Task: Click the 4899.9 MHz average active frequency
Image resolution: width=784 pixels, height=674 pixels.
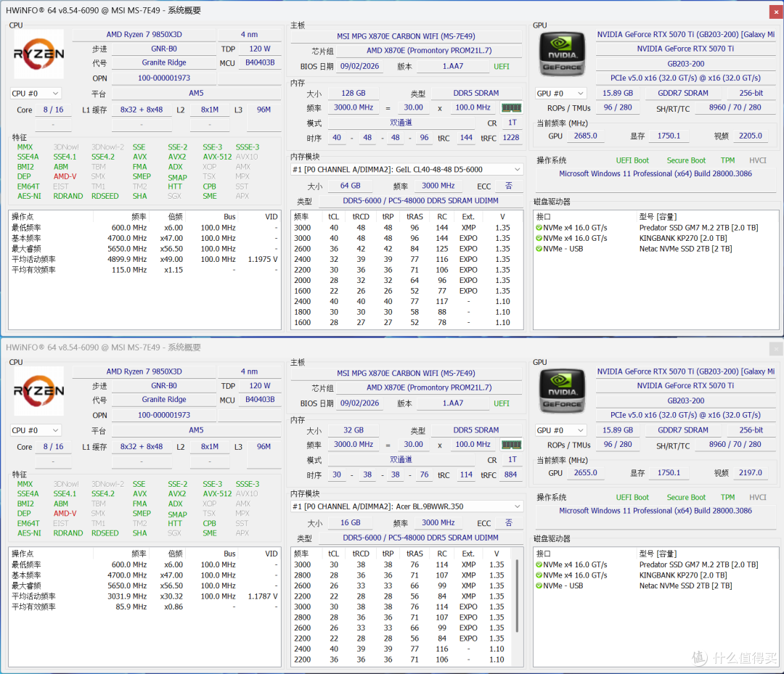Action: pyautogui.click(x=127, y=259)
